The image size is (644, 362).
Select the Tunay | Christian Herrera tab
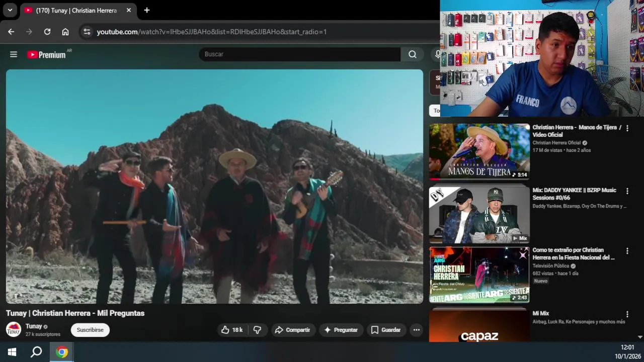pyautogui.click(x=76, y=10)
